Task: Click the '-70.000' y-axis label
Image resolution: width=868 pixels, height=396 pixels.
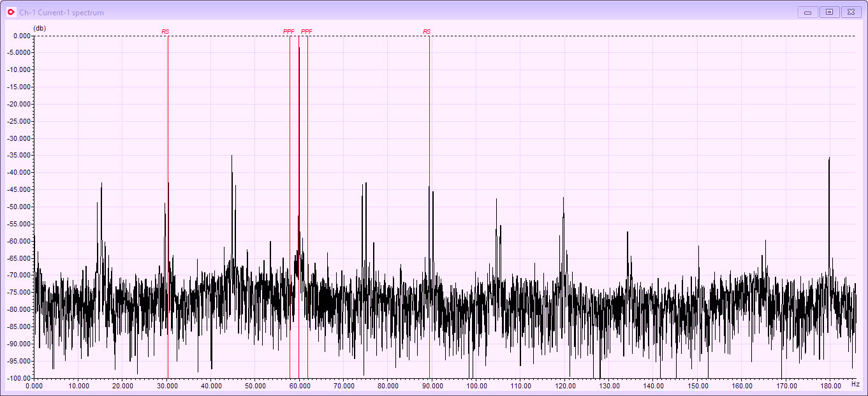Action: pos(20,275)
